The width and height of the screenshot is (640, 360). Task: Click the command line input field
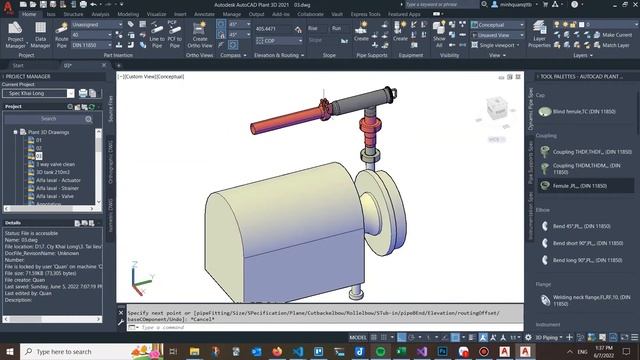(x=324, y=327)
